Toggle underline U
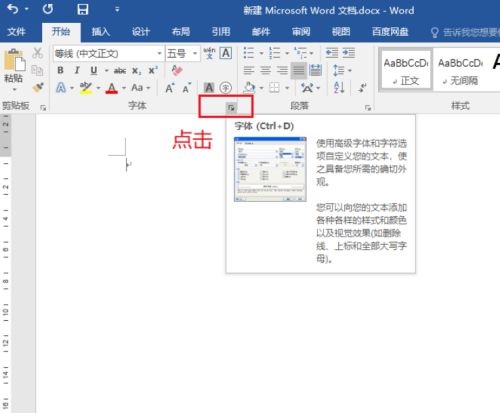This screenshot has width=500, height=413. point(94,70)
